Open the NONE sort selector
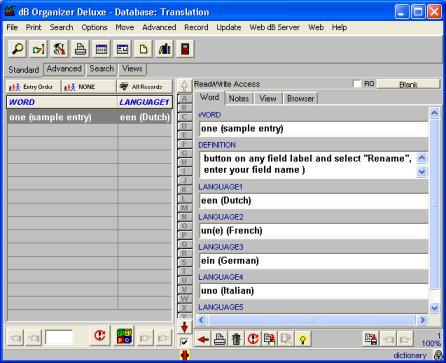The width and height of the screenshot is (446, 363). coord(89,87)
